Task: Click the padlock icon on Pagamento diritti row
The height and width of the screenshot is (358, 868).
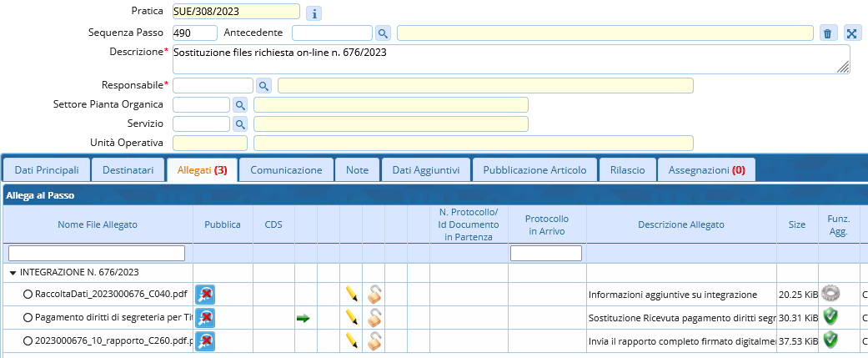Action: click(375, 317)
